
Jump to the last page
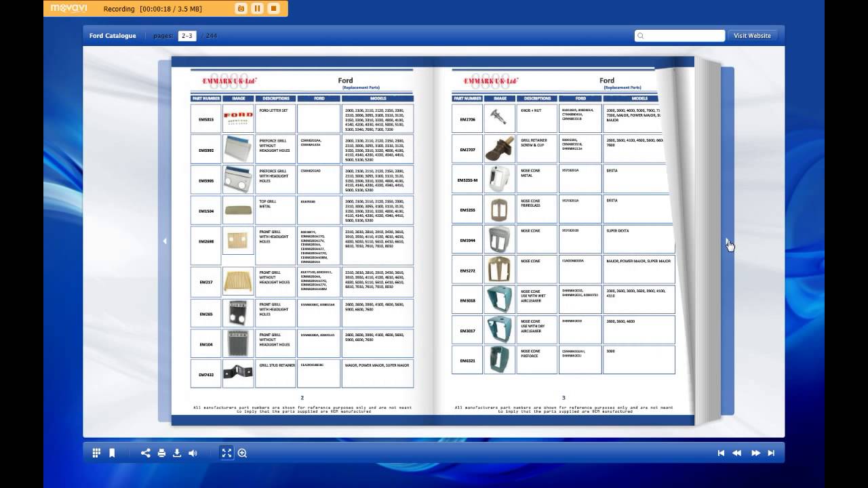(x=771, y=453)
